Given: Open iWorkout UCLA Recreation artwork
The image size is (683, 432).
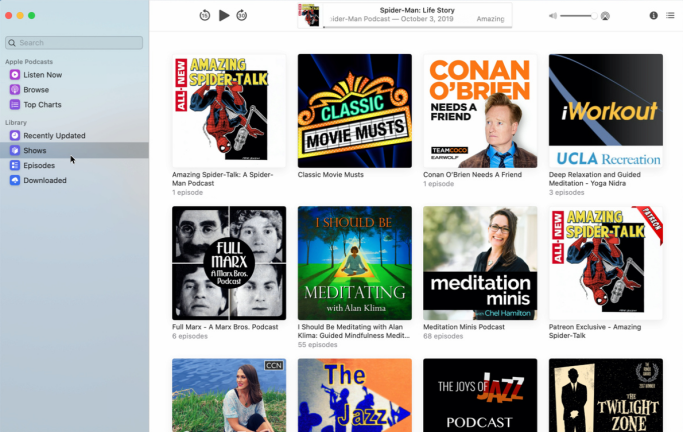Looking at the screenshot, I should [x=606, y=111].
